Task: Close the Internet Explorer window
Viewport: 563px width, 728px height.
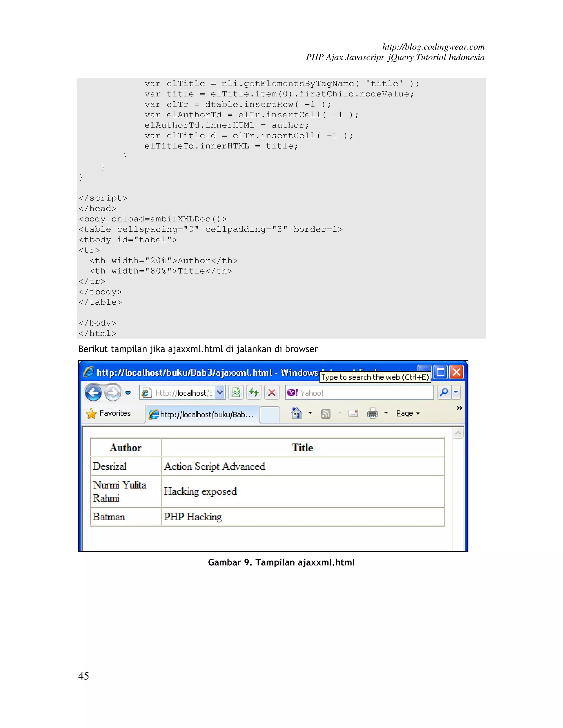Action: pyautogui.click(x=456, y=372)
